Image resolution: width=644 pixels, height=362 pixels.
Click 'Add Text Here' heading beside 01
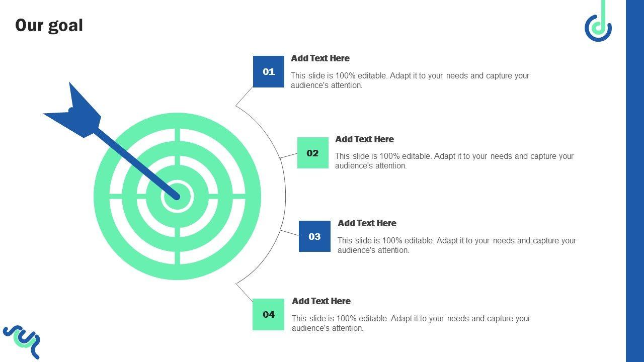(320, 58)
